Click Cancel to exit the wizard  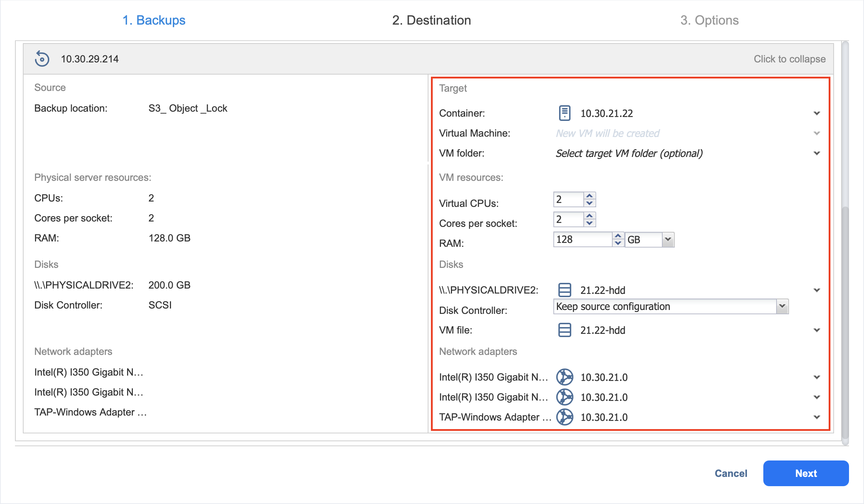point(730,473)
